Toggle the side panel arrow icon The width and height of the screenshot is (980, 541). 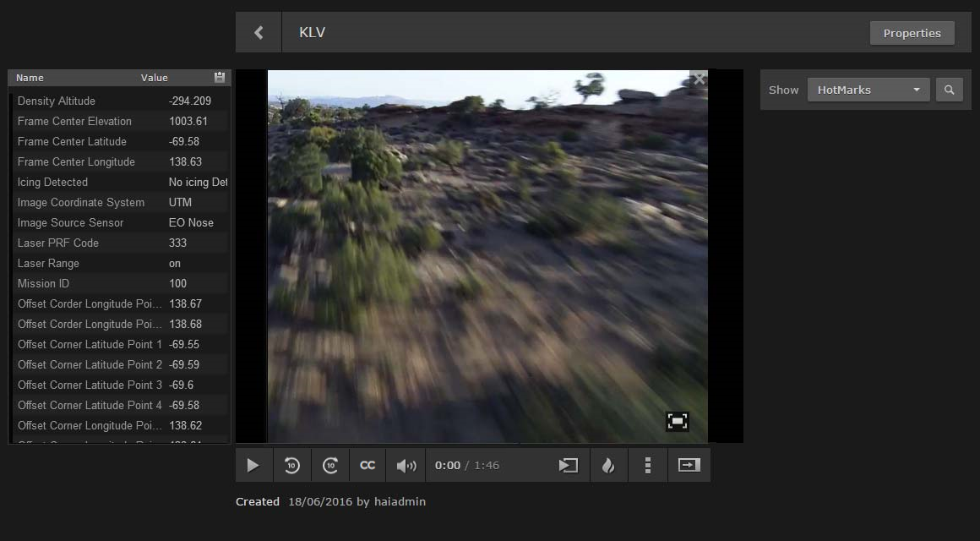coord(689,465)
